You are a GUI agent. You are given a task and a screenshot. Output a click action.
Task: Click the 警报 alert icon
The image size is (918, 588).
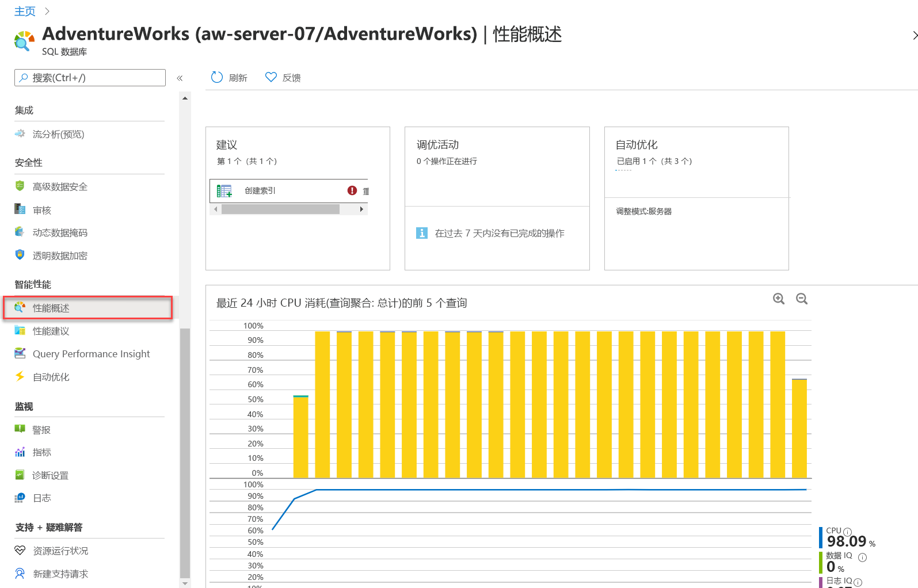(20, 429)
